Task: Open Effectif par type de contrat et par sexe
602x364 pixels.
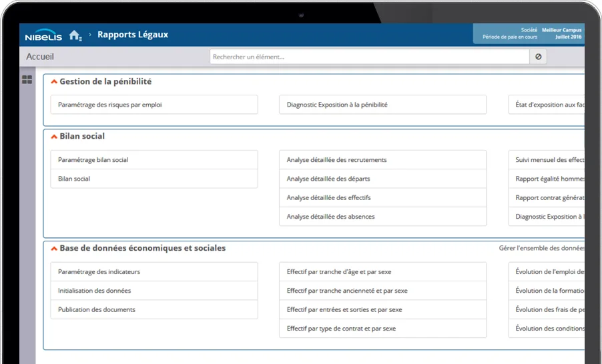Action: click(x=383, y=328)
